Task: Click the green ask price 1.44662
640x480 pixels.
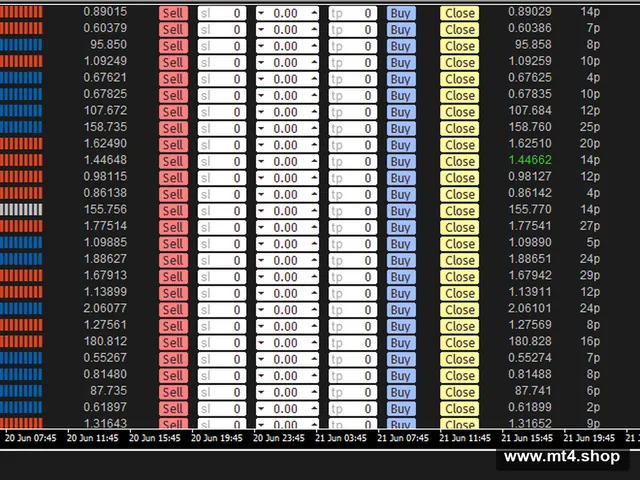Action: pos(530,160)
